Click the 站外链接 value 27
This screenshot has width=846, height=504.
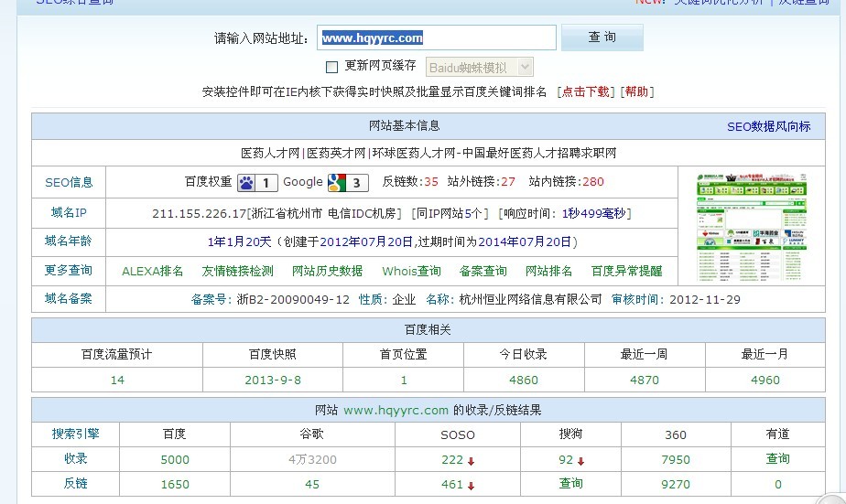point(508,182)
